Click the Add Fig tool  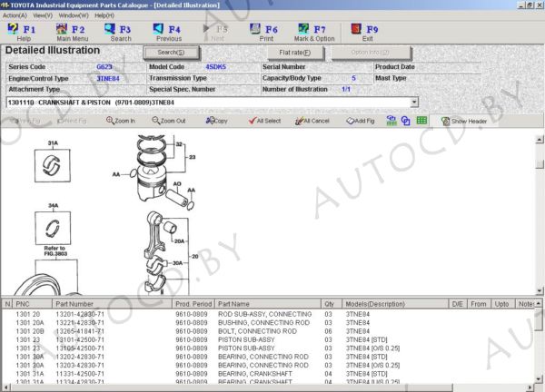[x=361, y=121]
